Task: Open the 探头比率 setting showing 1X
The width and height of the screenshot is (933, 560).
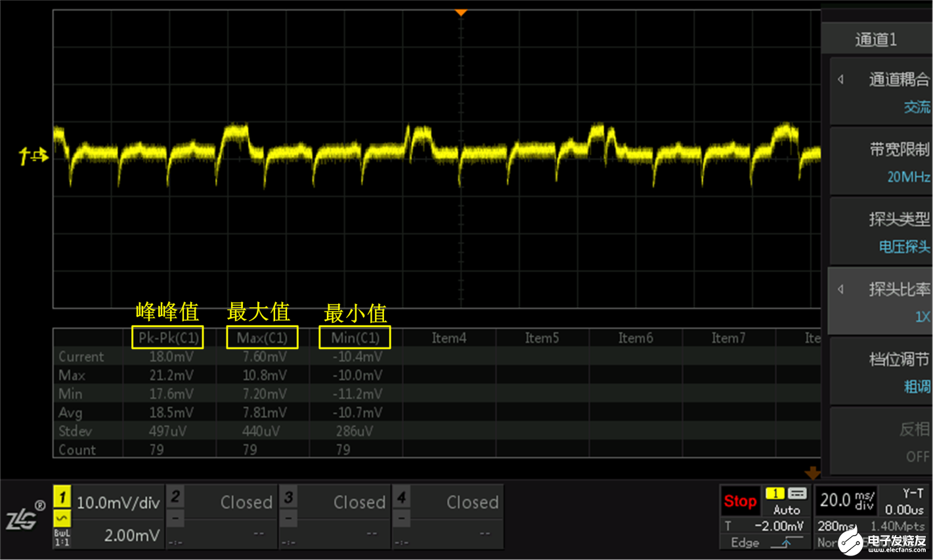Action: [x=881, y=301]
